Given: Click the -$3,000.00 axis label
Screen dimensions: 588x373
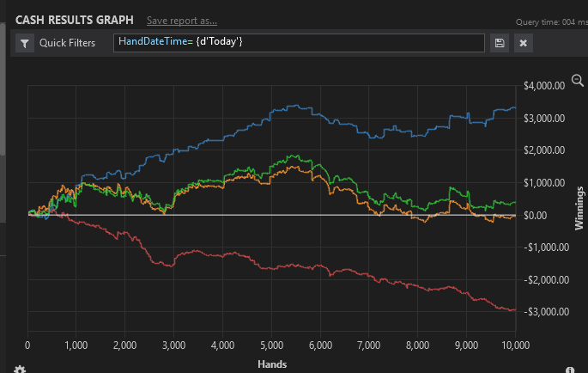Looking at the screenshot, I should click(x=547, y=312).
